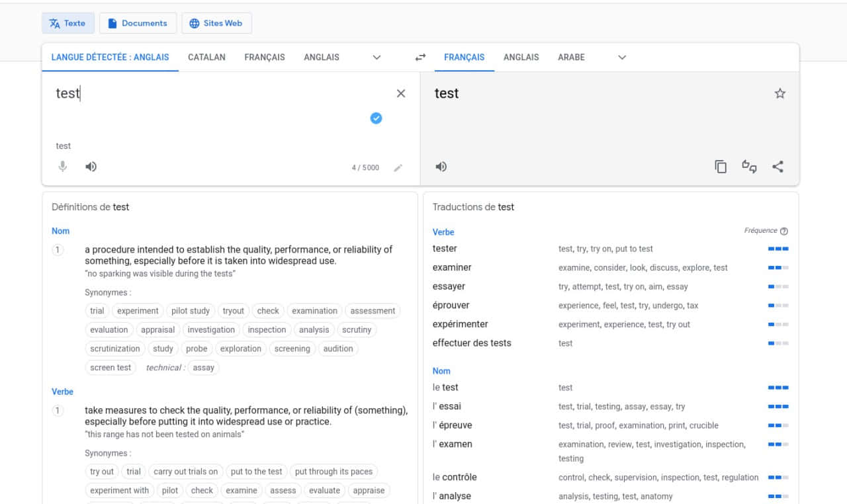Click the microphone voice input icon
The image size is (847, 504).
(x=63, y=167)
